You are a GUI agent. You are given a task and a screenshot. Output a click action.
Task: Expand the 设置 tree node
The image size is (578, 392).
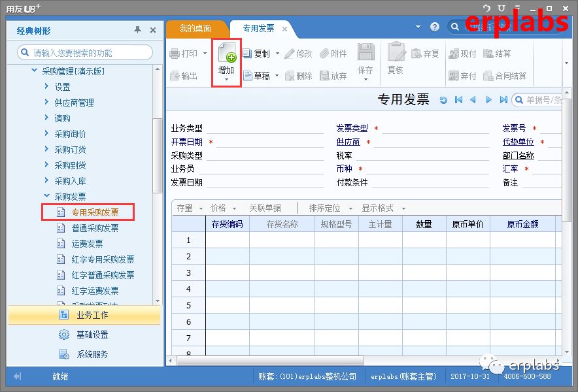(46, 86)
